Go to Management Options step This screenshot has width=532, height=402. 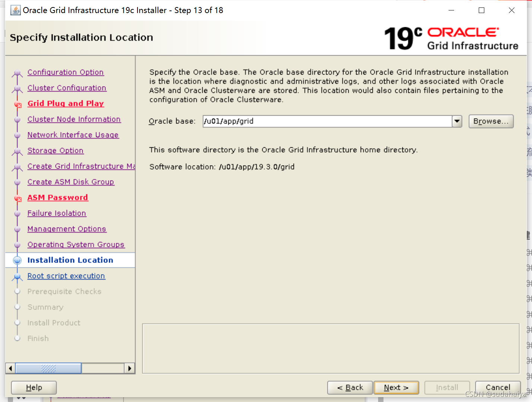pos(67,229)
